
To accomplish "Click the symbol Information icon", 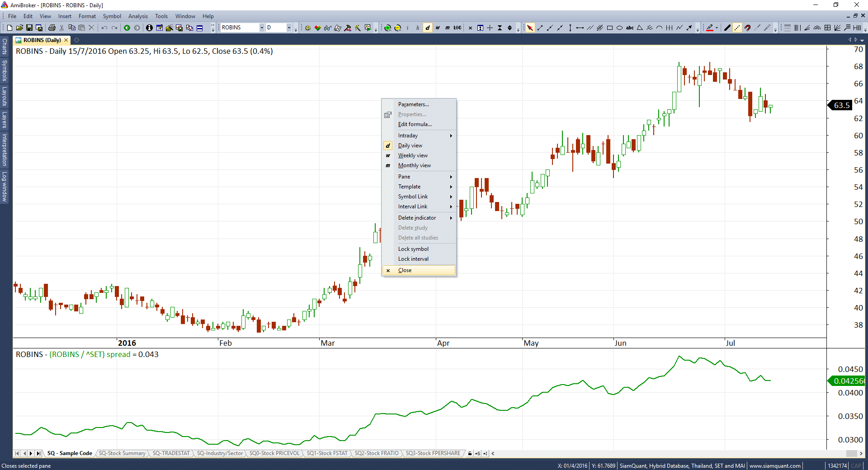I will point(149,28).
